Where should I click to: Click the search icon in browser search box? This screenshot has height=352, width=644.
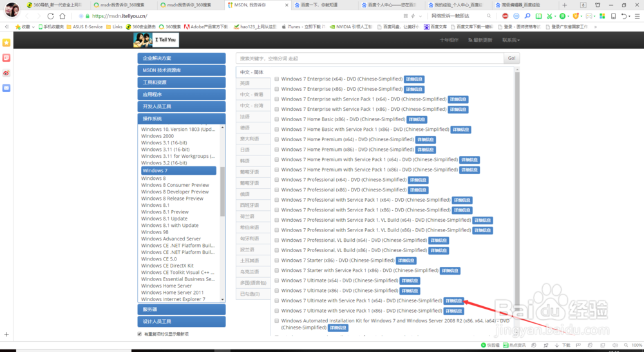tap(489, 16)
